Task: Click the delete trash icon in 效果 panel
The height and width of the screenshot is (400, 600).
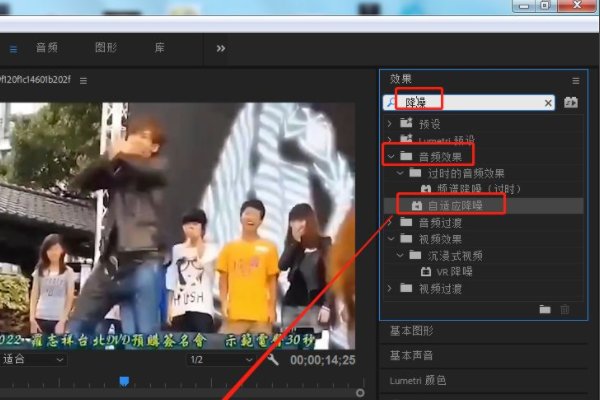Action: tap(565, 309)
